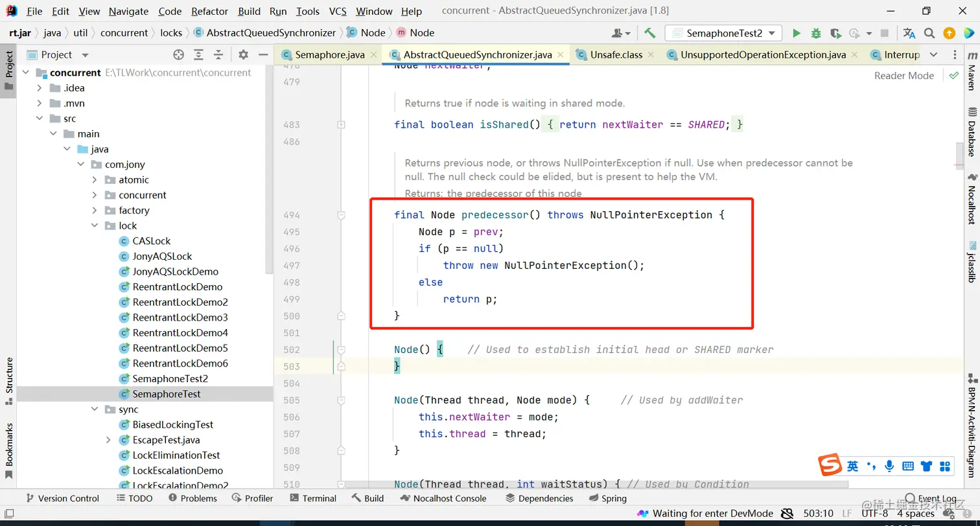Image resolution: width=980 pixels, height=526 pixels.
Task: Open Project panel settings gear
Action: 243,55
